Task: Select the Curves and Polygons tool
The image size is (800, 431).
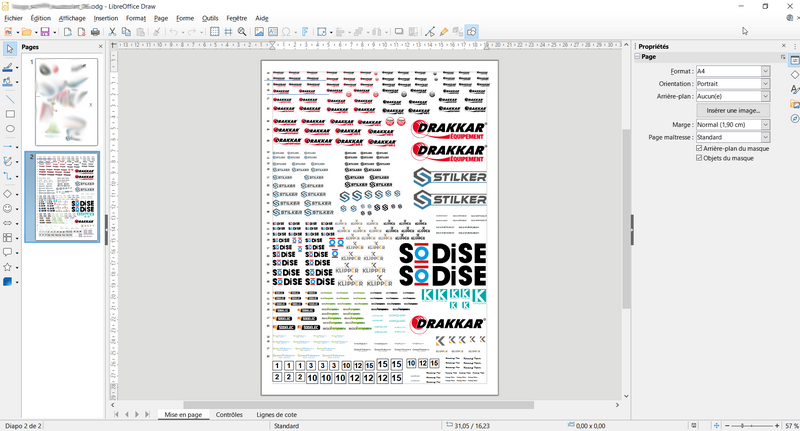Action: [8, 162]
